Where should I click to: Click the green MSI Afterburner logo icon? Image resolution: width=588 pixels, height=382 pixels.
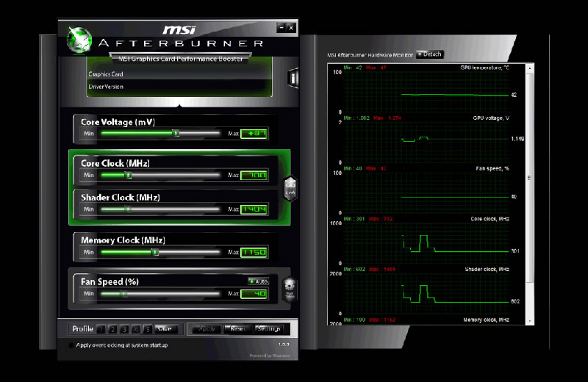click(x=79, y=40)
